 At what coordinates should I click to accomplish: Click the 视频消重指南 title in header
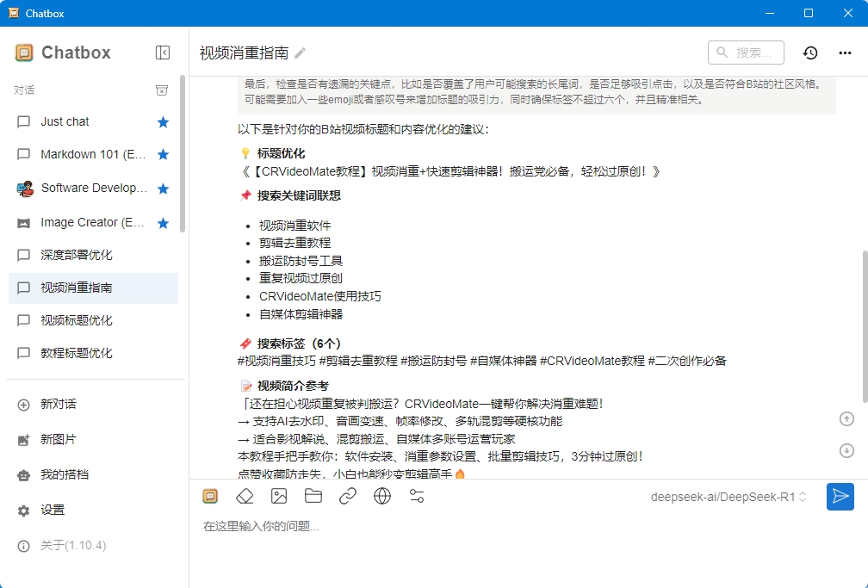245,53
